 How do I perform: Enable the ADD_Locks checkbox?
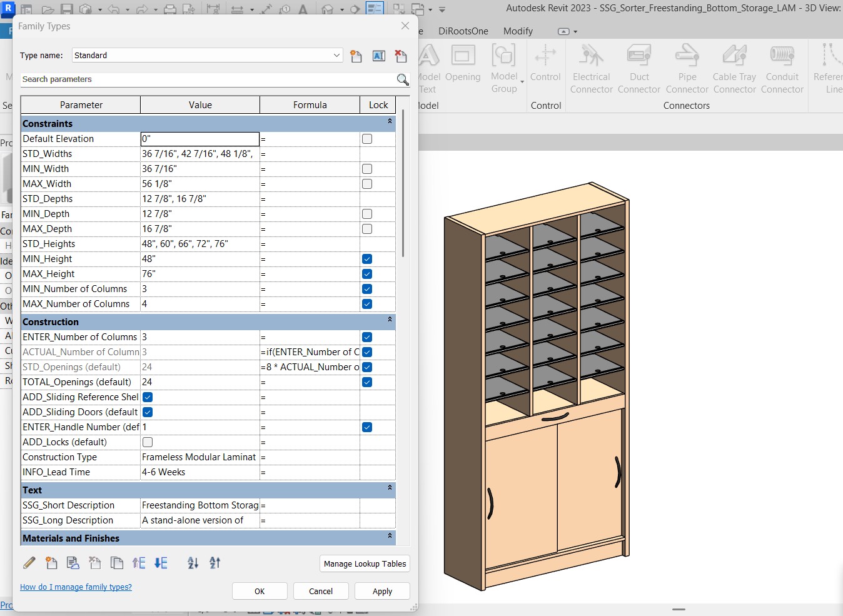tap(148, 442)
